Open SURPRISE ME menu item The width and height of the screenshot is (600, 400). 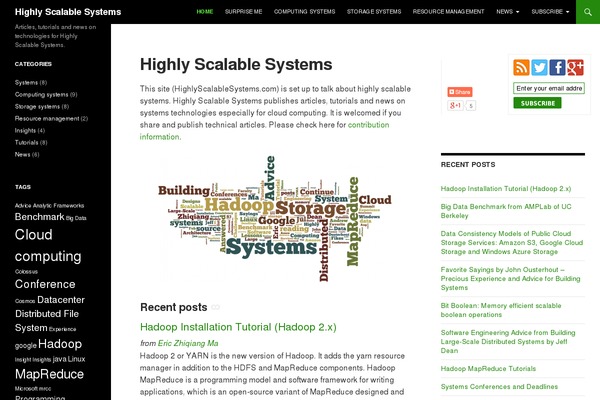pos(243,12)
